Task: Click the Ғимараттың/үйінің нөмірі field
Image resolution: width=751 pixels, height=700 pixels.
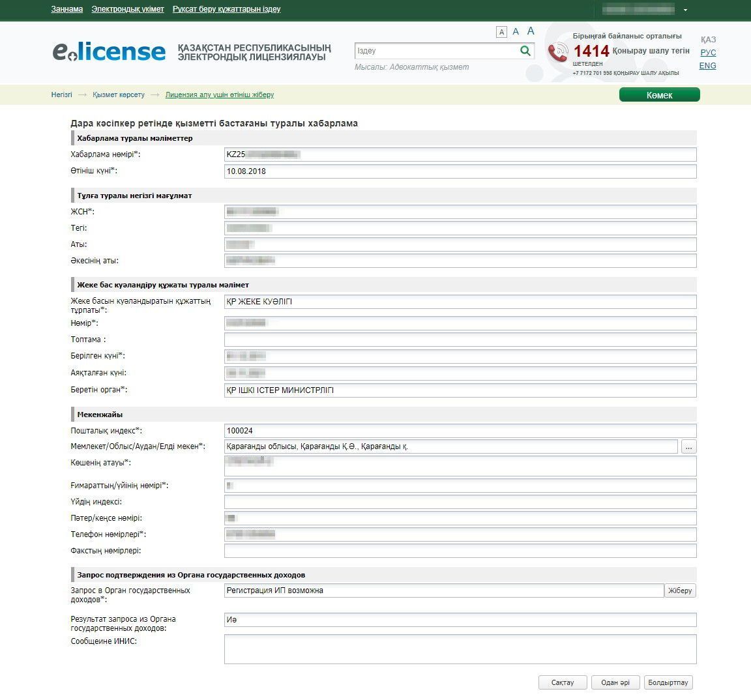Action: [460, 486]
